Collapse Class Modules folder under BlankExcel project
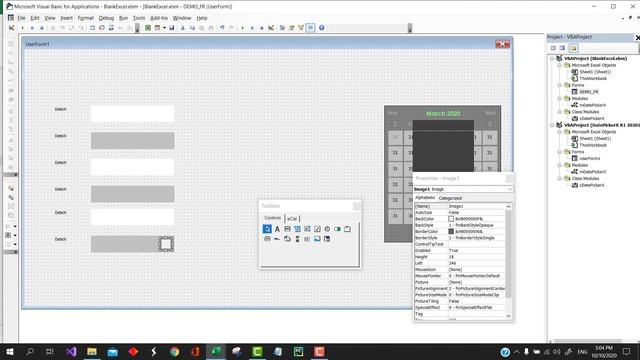Image resolution: width=640 pixels, height=360 pixels. click(560, 111)
